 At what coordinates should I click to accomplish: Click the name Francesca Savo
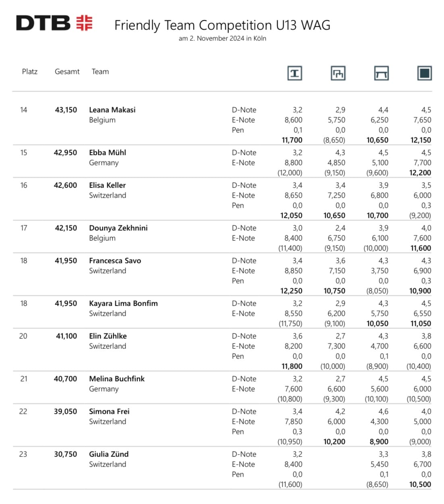tap(115, 260)
